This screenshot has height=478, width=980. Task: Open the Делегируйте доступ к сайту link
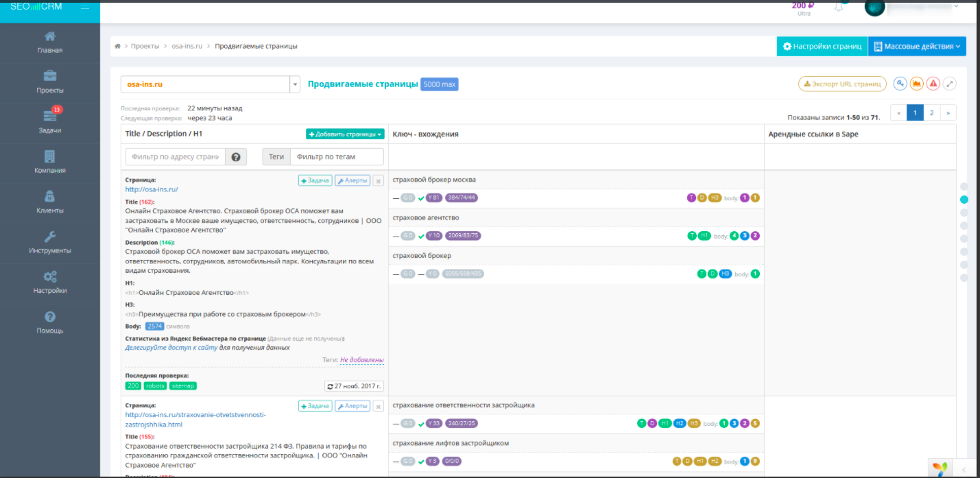pyautogui.click(x=171, y=348)
